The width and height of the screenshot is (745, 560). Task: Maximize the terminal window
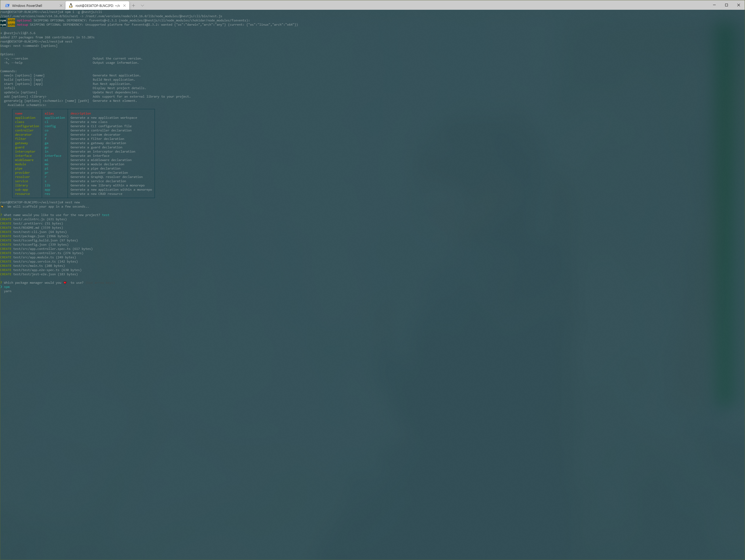click(x=726, y=5)
